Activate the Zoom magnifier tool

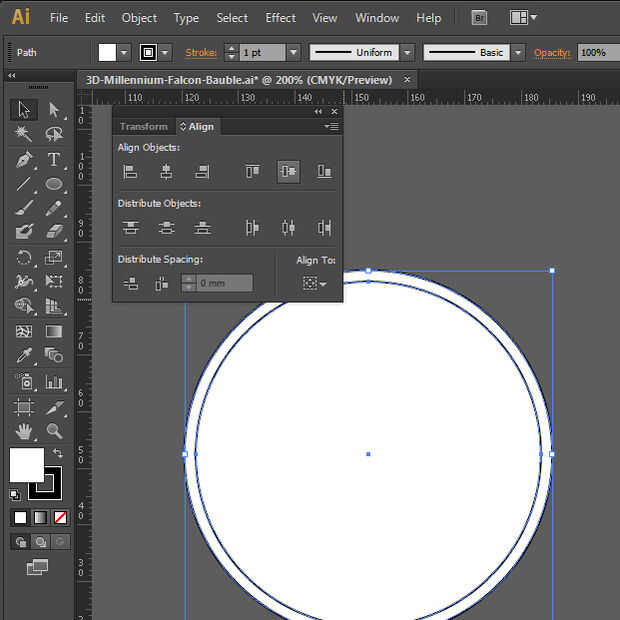pos(54,431)
